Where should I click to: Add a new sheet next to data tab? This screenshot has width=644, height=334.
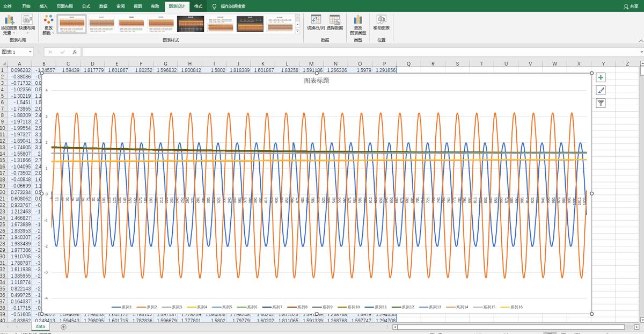pos(63,326)
